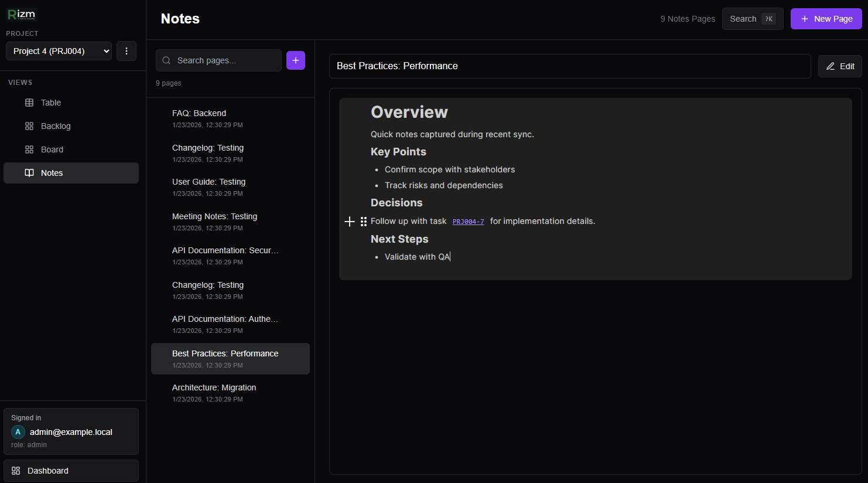
Task: Click the Rizm logo
Action: pyautogui.click(x=22, y=15)
